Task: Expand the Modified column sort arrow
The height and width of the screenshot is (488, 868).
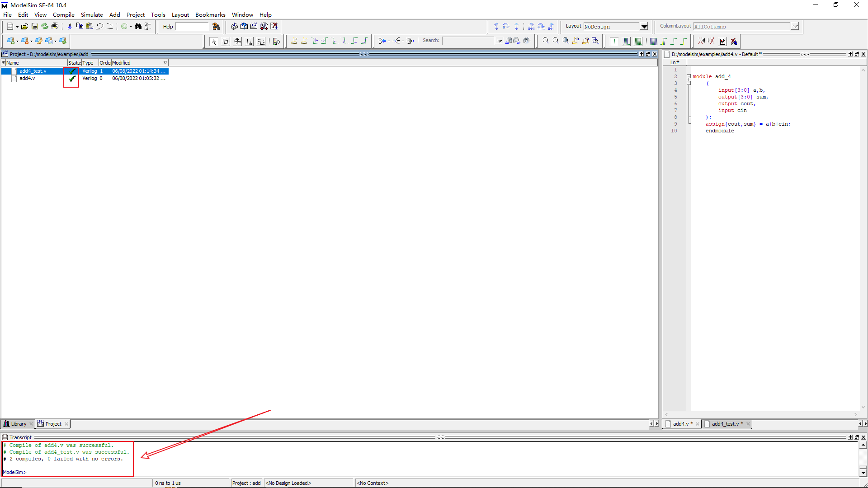Action: [165, 63]
